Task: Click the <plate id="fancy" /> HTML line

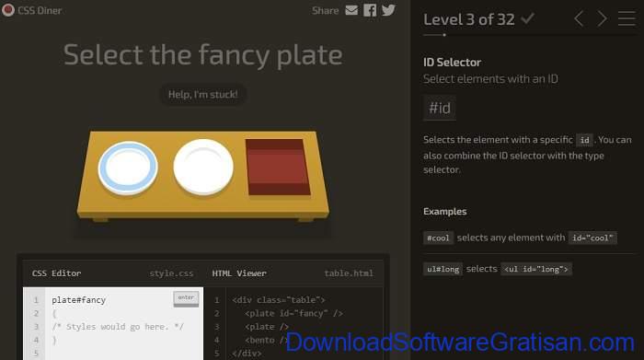Action: 293,314
